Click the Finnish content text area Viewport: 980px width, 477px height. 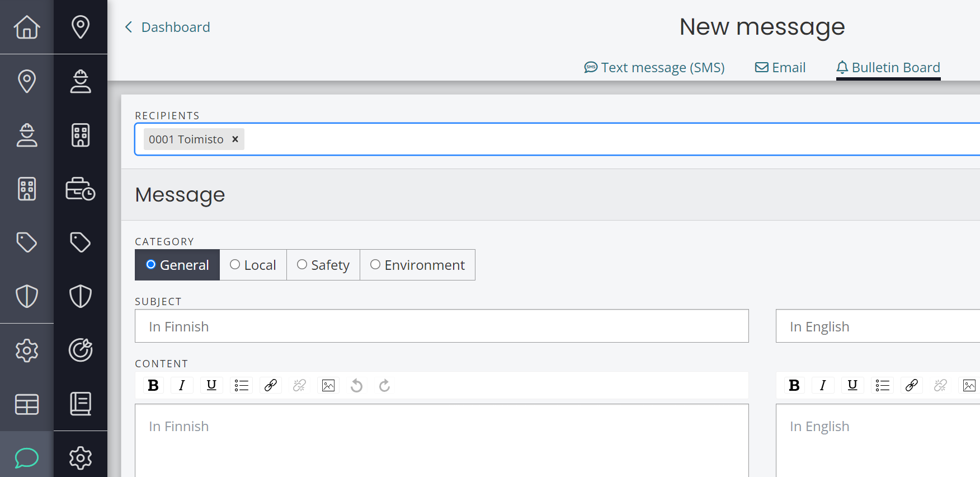442,441
